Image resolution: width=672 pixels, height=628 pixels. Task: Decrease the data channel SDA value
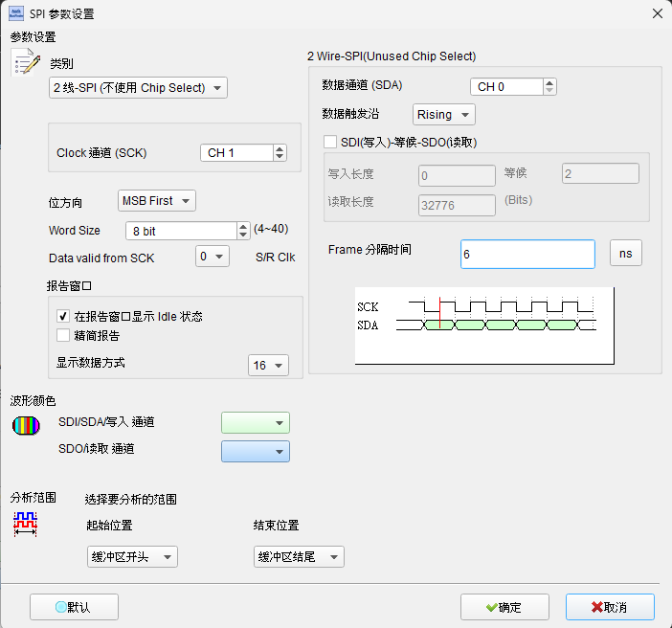(549, 90)
